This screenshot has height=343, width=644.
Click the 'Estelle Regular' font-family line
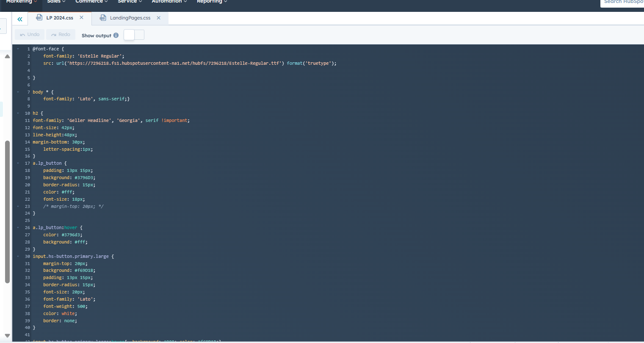point(84,56)
